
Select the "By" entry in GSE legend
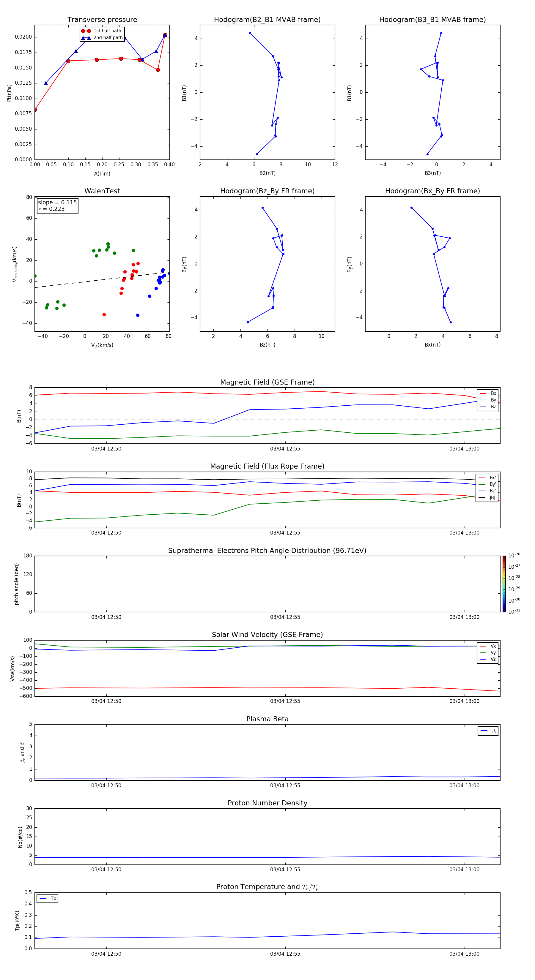point(488,400)
